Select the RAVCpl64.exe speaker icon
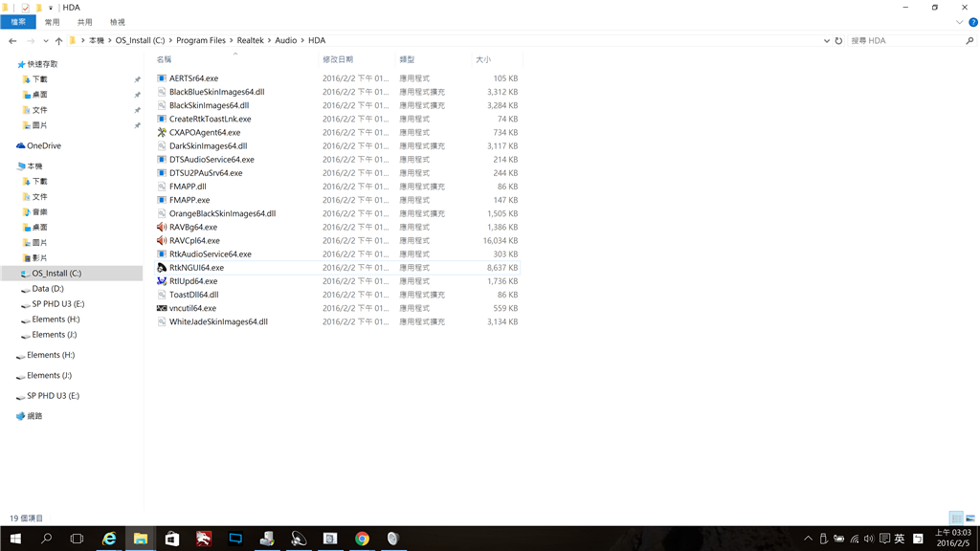The height and width of the screenshot is (551, 980). point(161,240)
